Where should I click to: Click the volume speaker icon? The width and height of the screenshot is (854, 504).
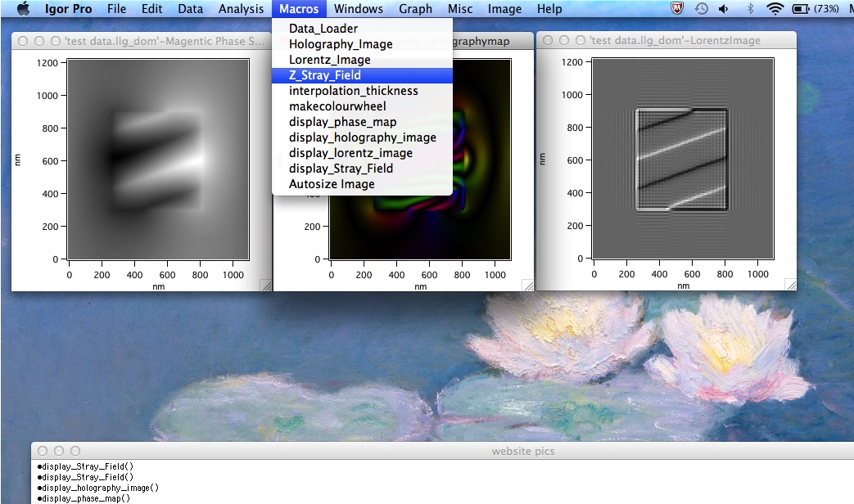(x=724, y=9)
